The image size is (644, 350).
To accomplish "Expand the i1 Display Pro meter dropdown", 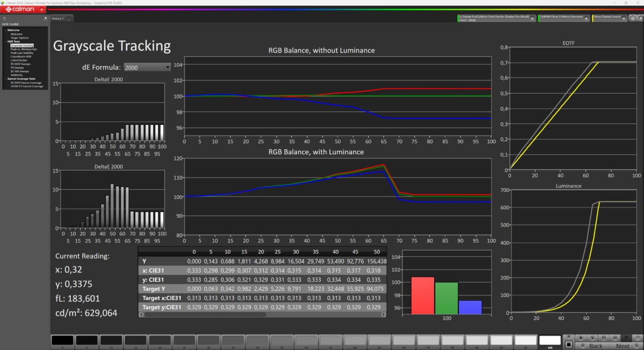I will coord(532,18).
